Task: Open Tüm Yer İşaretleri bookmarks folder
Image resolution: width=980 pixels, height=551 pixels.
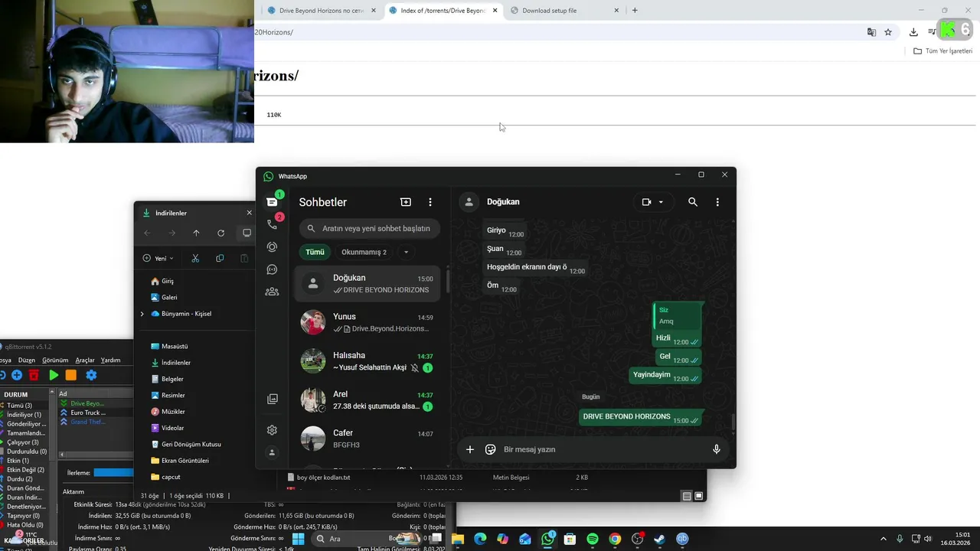Action: [x=943, y=51]
